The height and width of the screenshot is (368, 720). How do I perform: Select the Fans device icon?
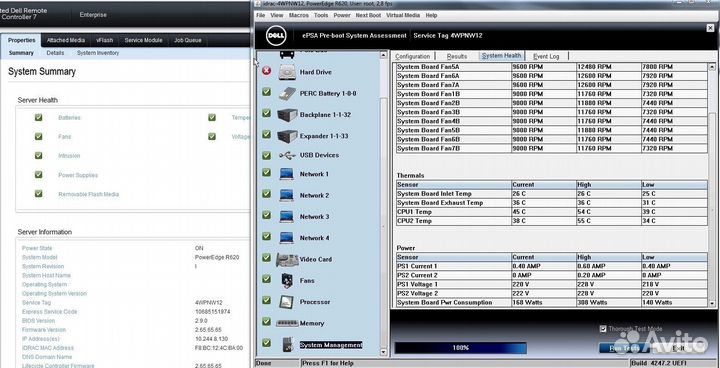[x=287, y=280]
